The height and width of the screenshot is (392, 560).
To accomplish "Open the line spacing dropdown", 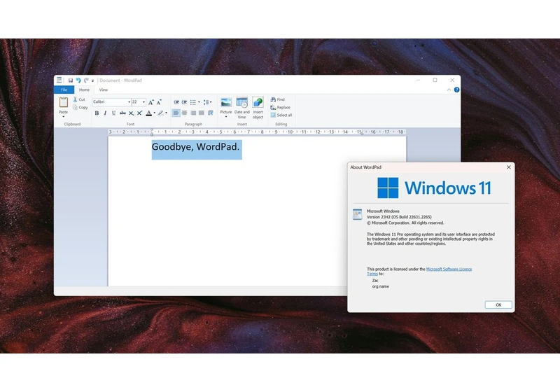I will coord(207,102).
